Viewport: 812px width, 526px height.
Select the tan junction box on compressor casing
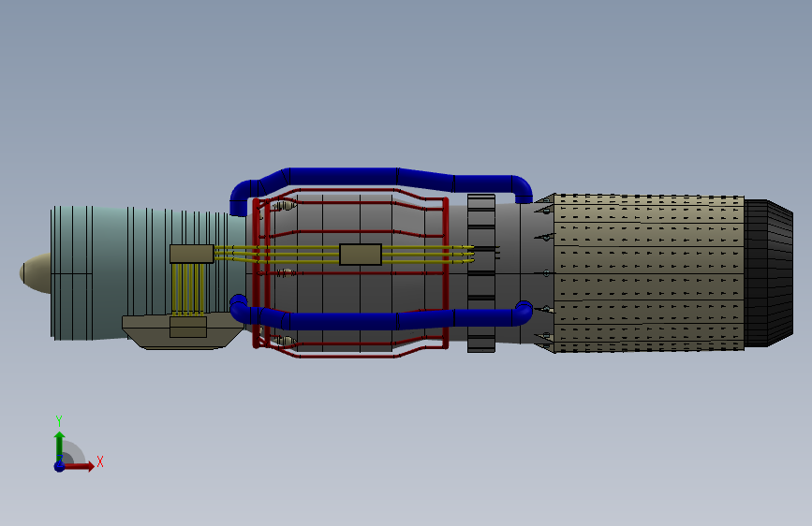click(192, 254)
